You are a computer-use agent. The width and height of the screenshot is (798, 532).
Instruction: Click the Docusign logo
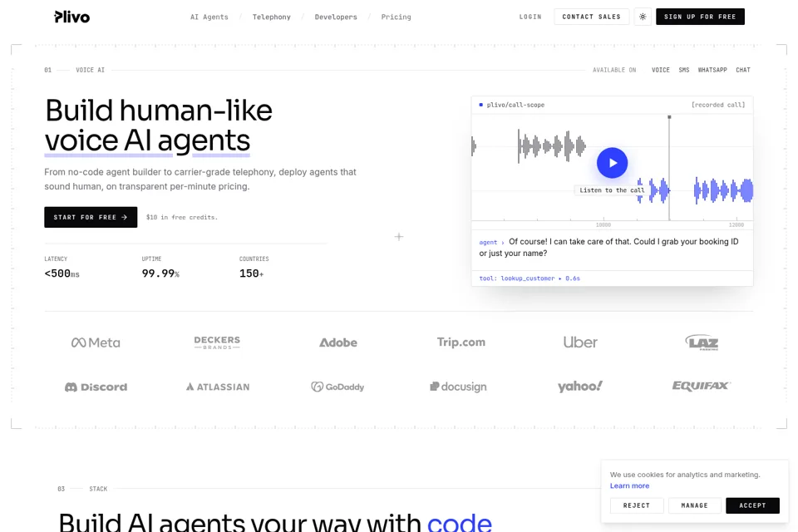[459, 387]
